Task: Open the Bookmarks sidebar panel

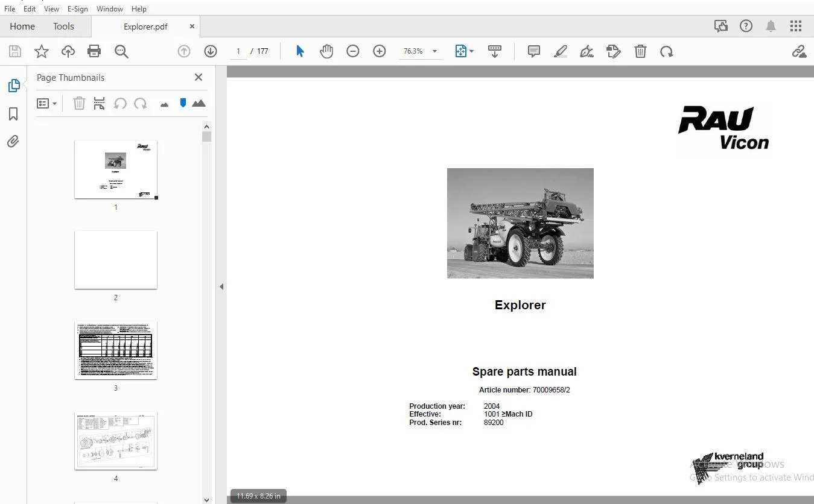Action: [x=13, y=114]
